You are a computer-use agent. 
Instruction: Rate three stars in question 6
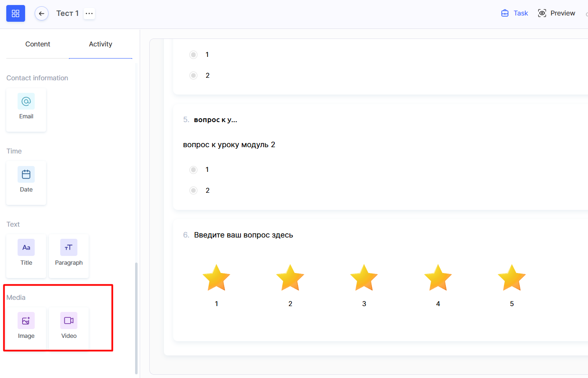click(364, 278)
